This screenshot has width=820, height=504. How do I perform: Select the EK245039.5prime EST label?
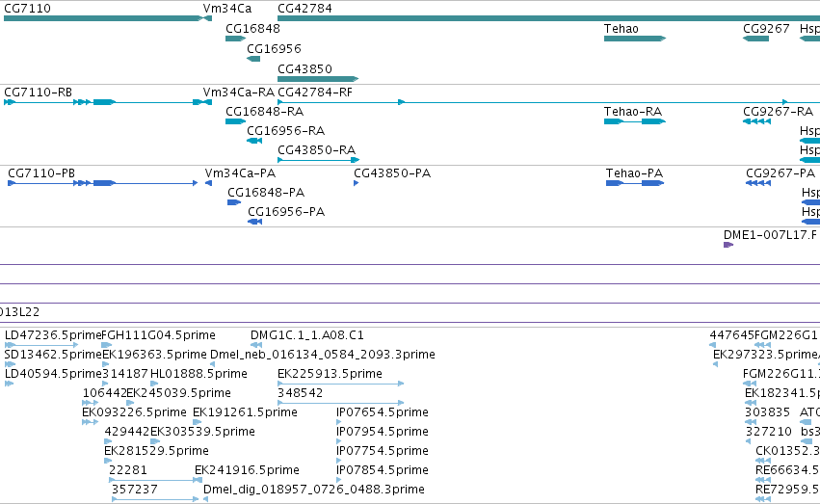coord(179,393)
